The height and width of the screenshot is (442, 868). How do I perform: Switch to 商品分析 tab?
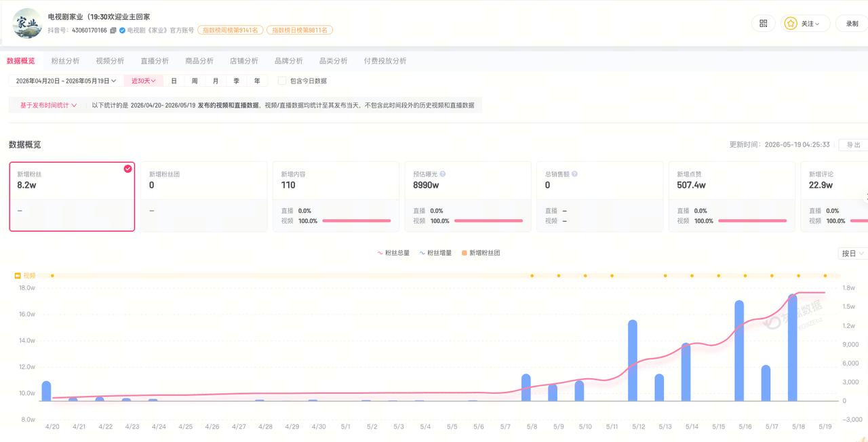[199, 61]
